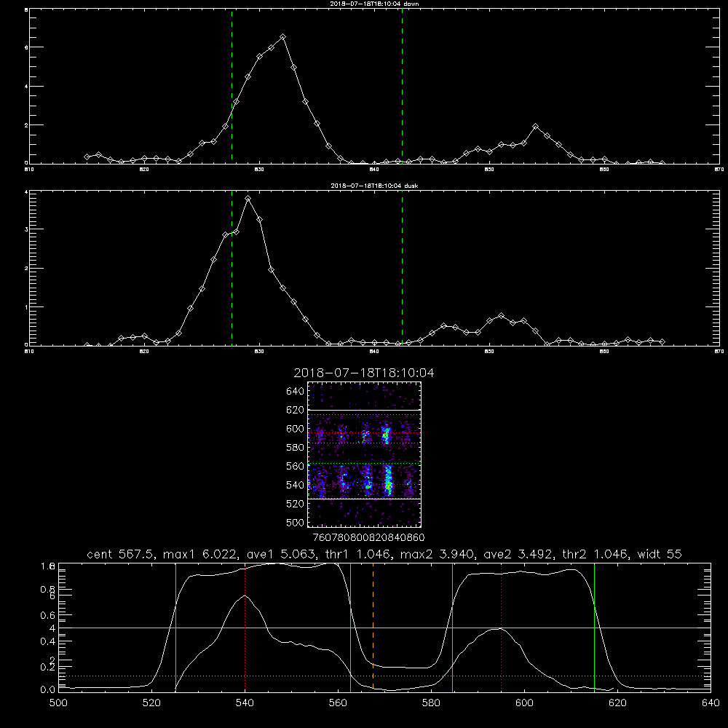Click the red dotted line at 540 in bottom plot
The image size is (728, 728).
coord(245,627)
